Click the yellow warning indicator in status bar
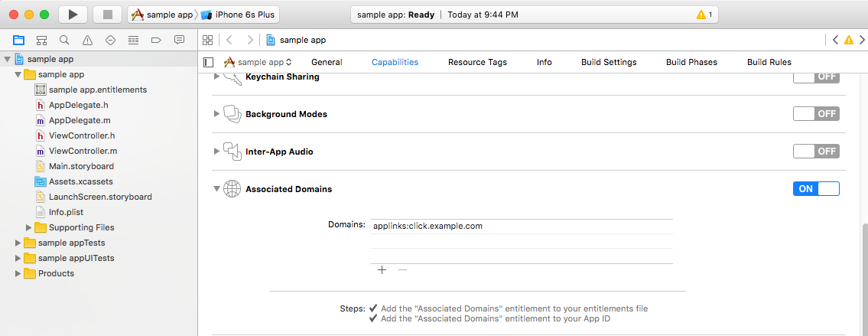 pyautogui.click(x=704, y=15)
